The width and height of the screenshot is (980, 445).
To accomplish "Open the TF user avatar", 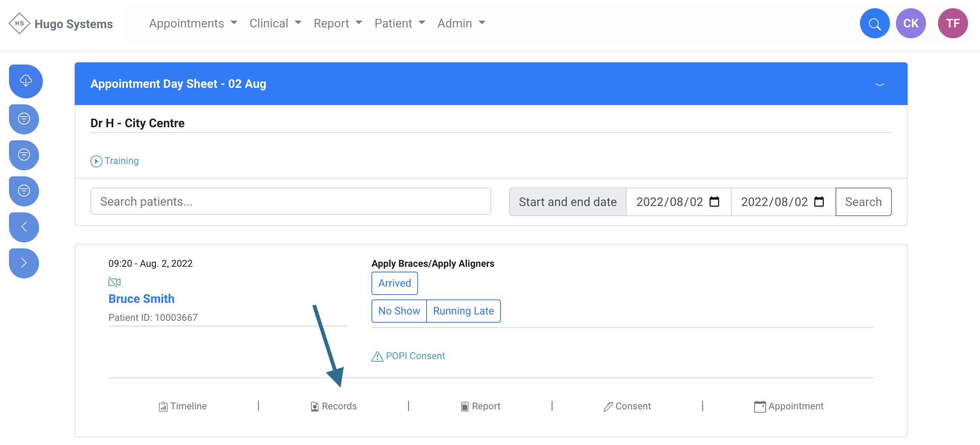I will click(952, 24).
